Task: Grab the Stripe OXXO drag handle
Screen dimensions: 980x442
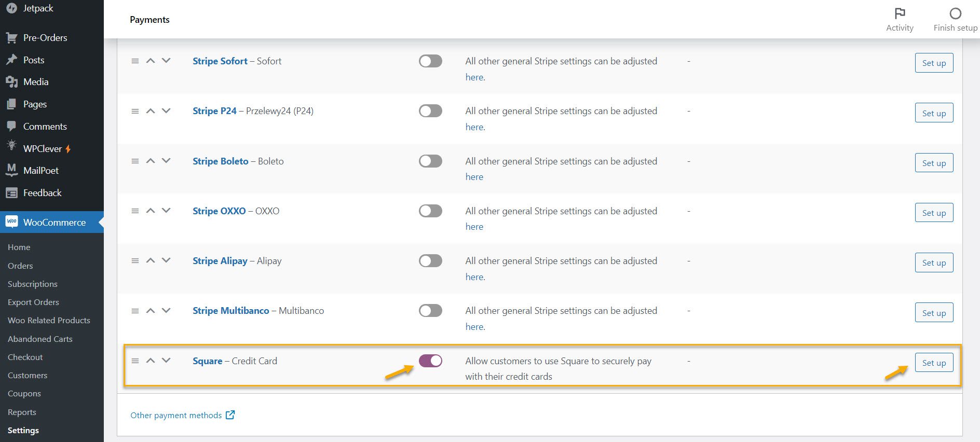Action: [x=135, y=211]
